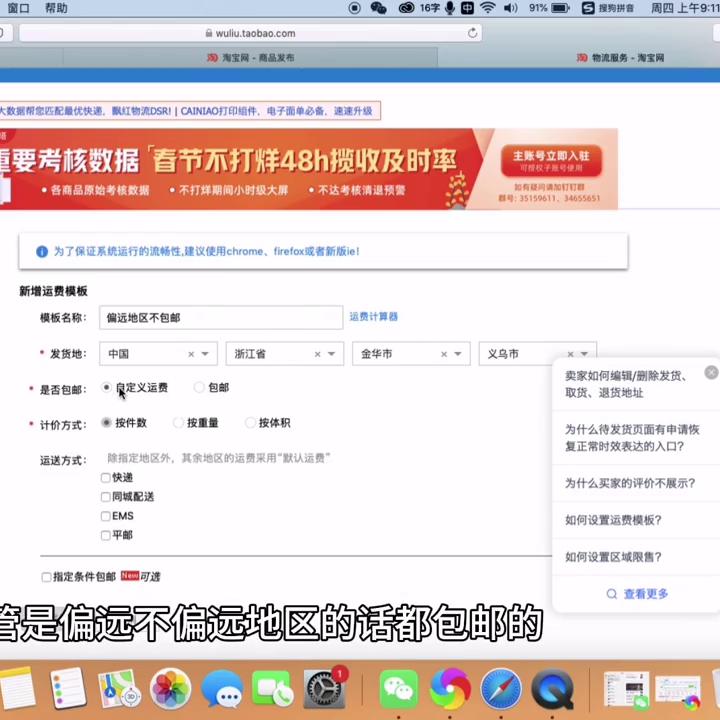Screen dimensions: 720x720
Task: Open help link 如何设置运费模板?
Action: click(613, 520)
